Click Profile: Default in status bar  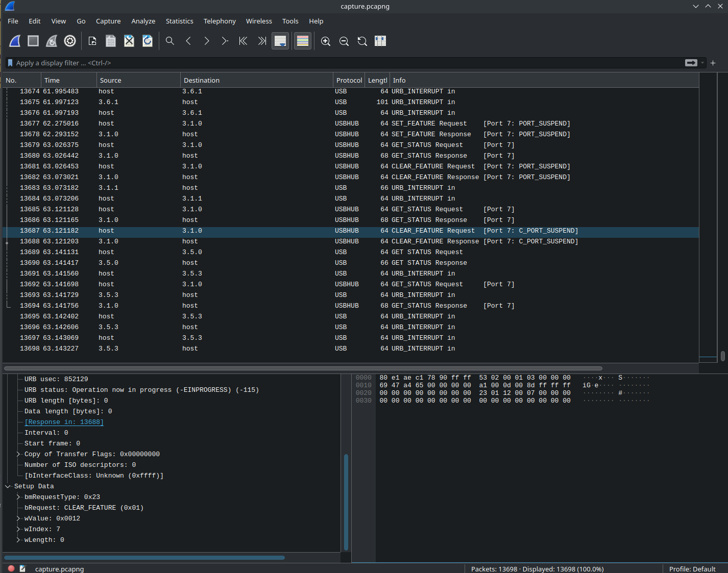click(692, 569)
